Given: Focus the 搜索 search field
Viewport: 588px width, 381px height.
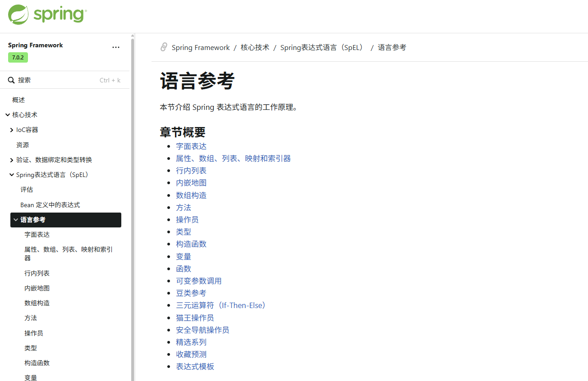Looking at the screenshot, I should pos(65,80).
